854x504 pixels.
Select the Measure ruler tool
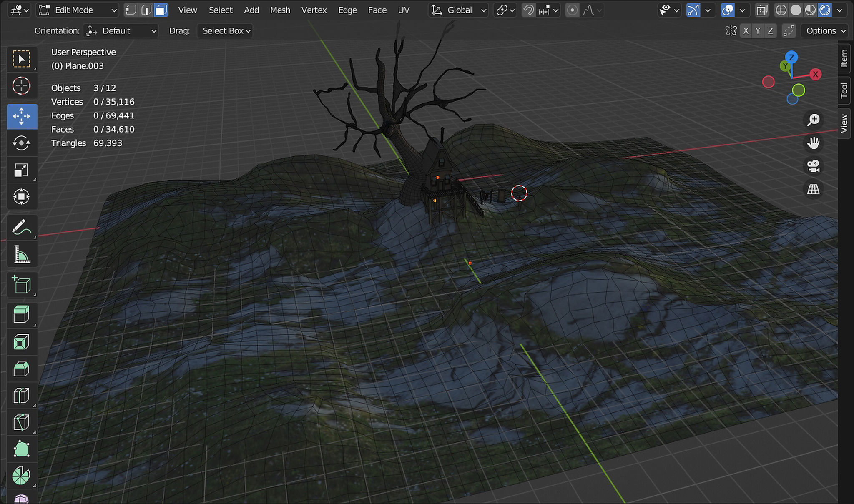coord(21,254)
